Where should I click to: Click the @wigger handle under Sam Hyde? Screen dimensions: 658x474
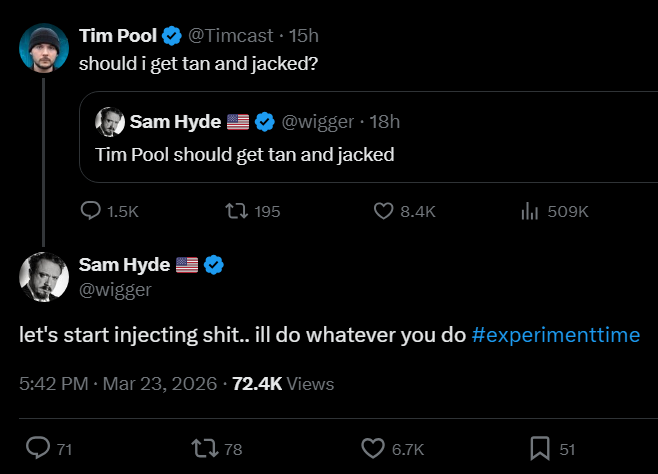[x=115, y=289]
